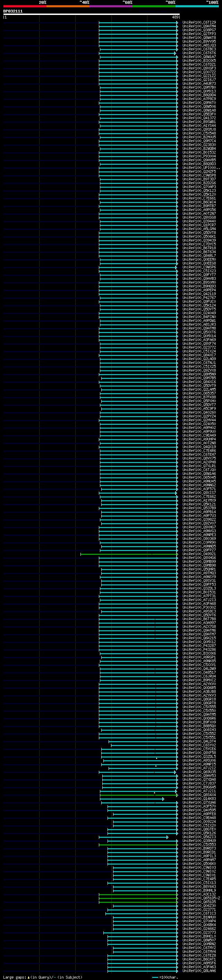The height and width of the screenshot is (980, 222).
Task: Click the green alignment bar for C5X553
Action: tap(138, 844)
